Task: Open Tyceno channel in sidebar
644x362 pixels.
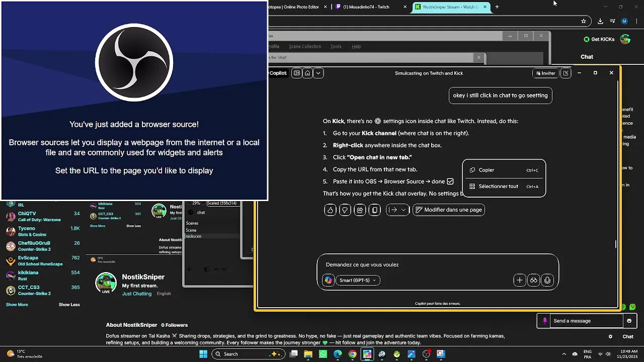Action: (43, 231)
